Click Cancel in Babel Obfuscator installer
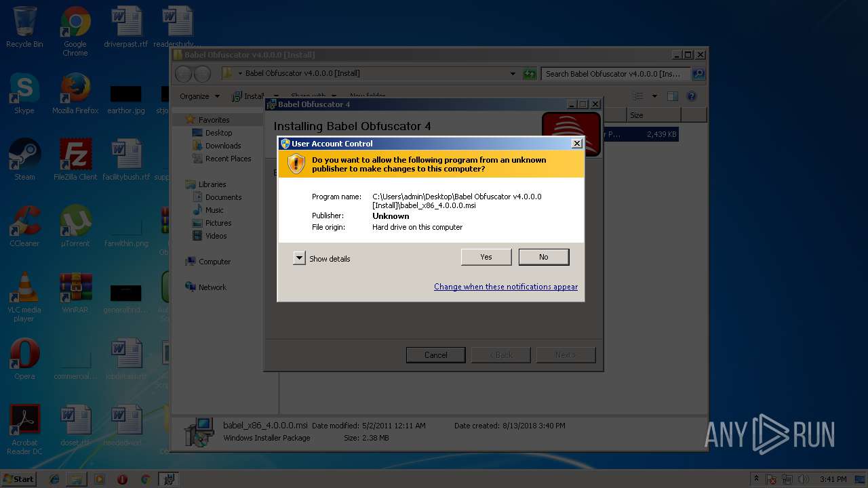Screen dimensions: 868x488 [x=435, y=355]
